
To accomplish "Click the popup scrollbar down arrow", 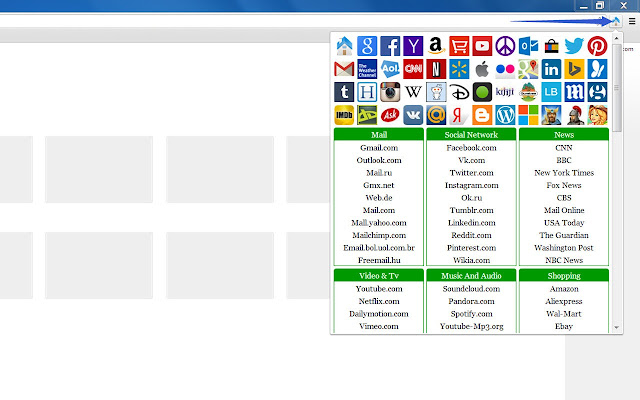I will pos(616,327).
